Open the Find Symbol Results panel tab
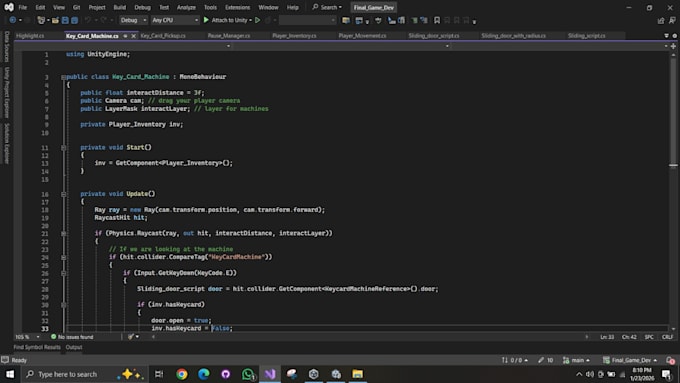This screenshot has height=383, width=680. pyautogui.click(x=37, y=347)
